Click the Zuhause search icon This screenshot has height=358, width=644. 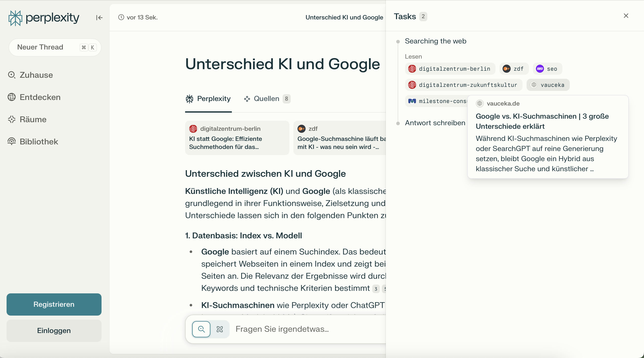[12, 75]
